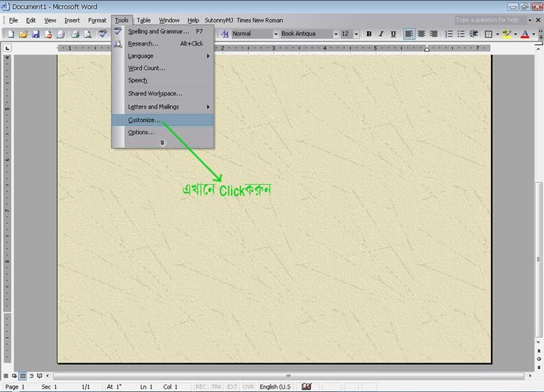Pick the red font color button
The width and height of the screenshot is (544, 392).
[524, 34]
